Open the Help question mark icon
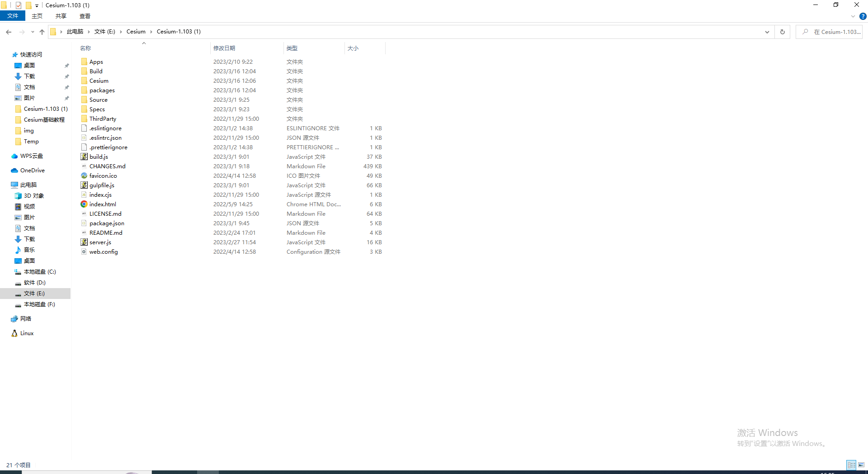Image resolution: width=868 pixels, height=474 pixels. click(x=863, y=16)
